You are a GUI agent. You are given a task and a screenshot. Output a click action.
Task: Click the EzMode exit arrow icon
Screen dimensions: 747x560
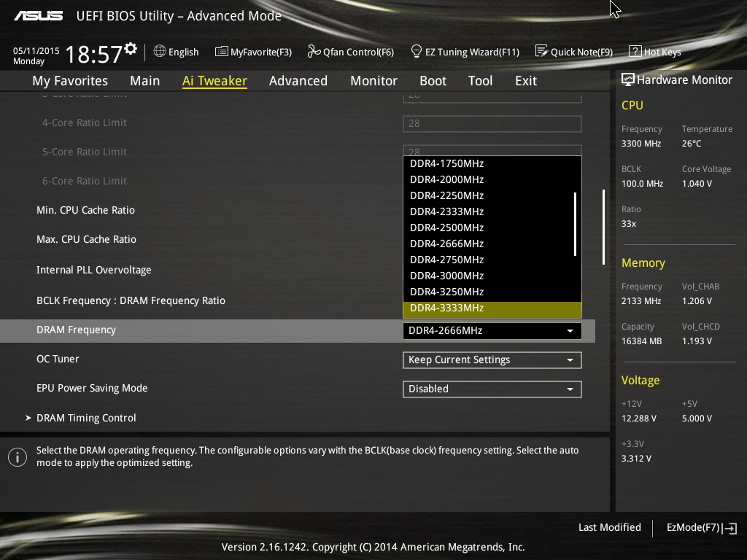coord(729,528)
